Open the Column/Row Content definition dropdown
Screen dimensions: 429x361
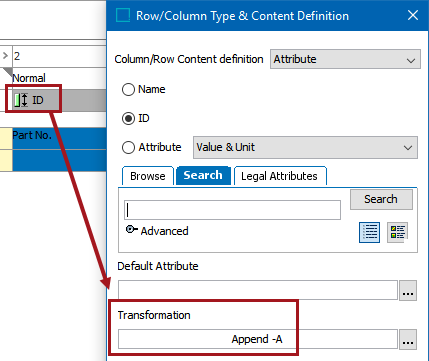point(345,59)
